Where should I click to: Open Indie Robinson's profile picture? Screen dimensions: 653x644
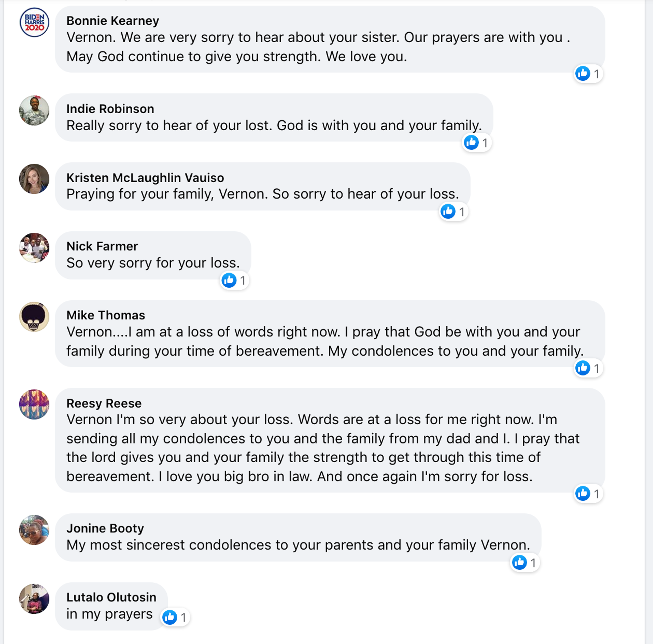pyautogui.click(x=34, y=110)
